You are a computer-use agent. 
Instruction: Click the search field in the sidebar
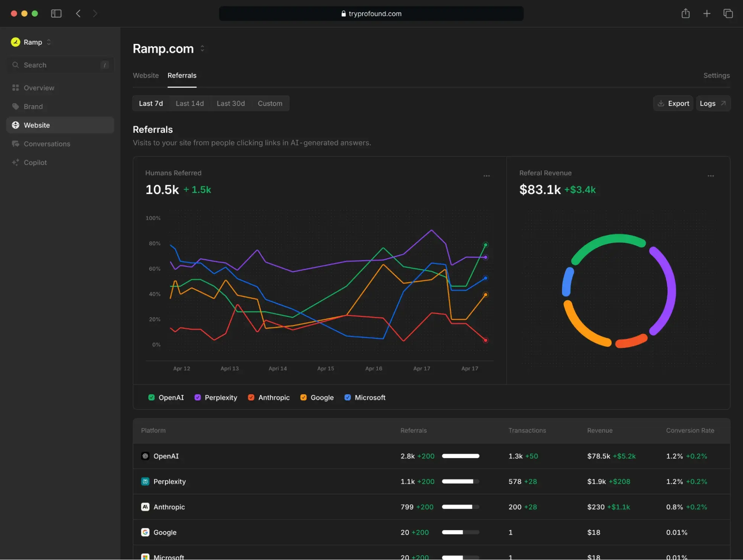pos(59,65)
